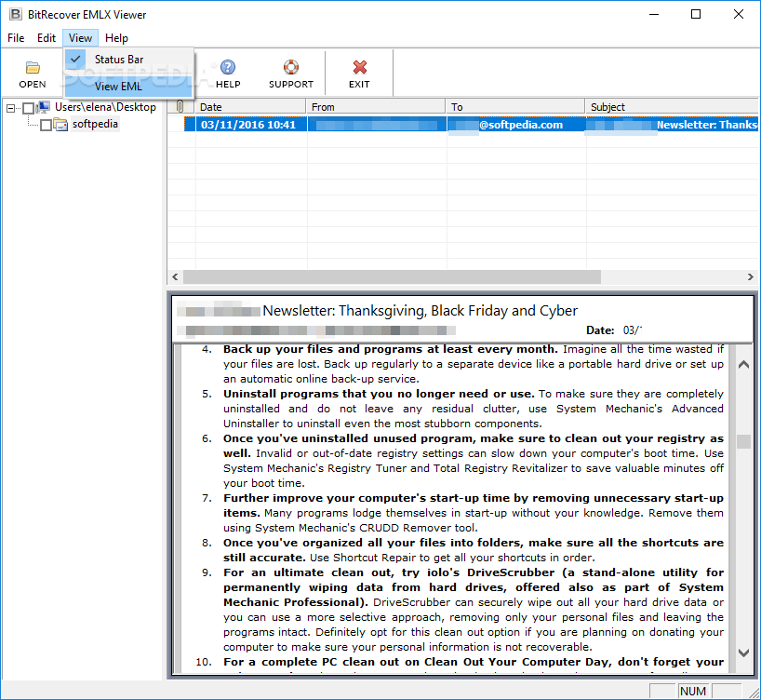Close the BitRecover EMLX Viewer window
Screen dimensions: 761x700
pyautogui.click(x=738, y=14)
